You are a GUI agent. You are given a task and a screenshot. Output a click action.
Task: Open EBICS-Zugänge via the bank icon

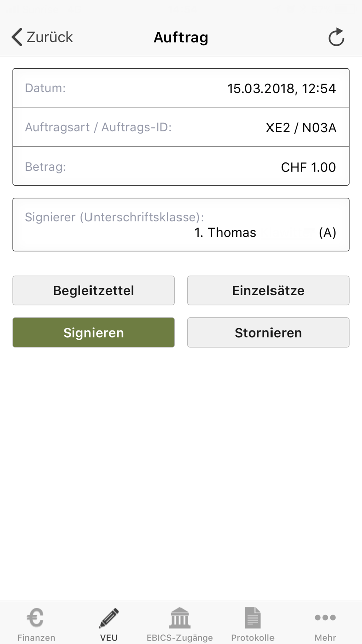(x=180, y=618)
